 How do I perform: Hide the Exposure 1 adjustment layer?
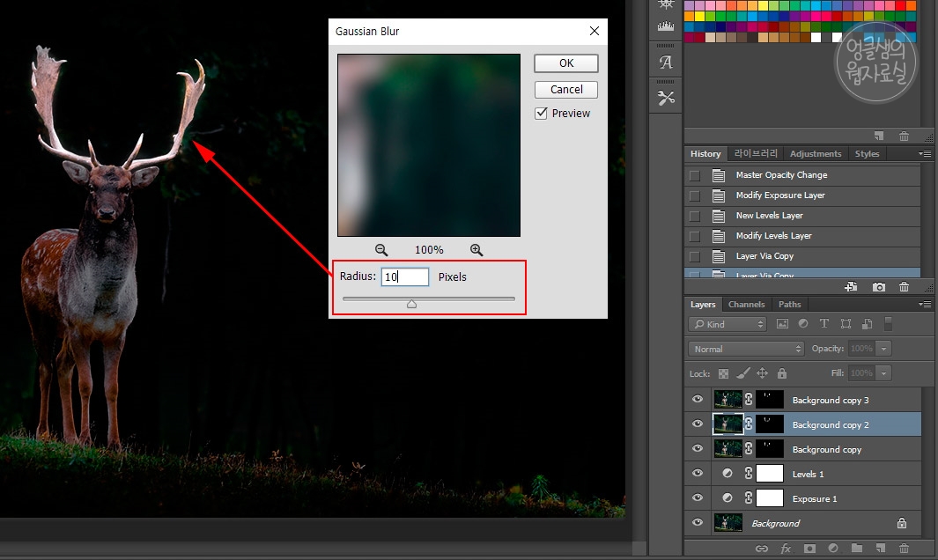pyautogui.click(x=698, y=497)
